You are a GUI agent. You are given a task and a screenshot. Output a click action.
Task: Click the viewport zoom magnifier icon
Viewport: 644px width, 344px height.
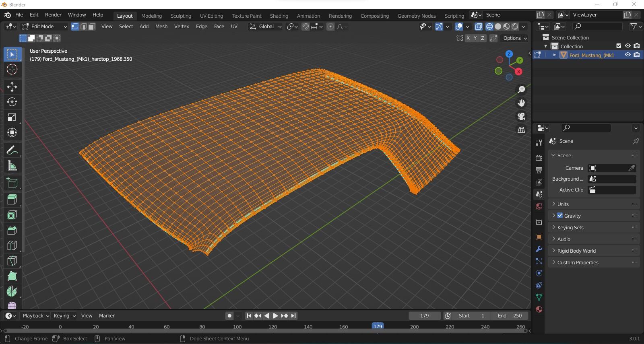[521, 89]
